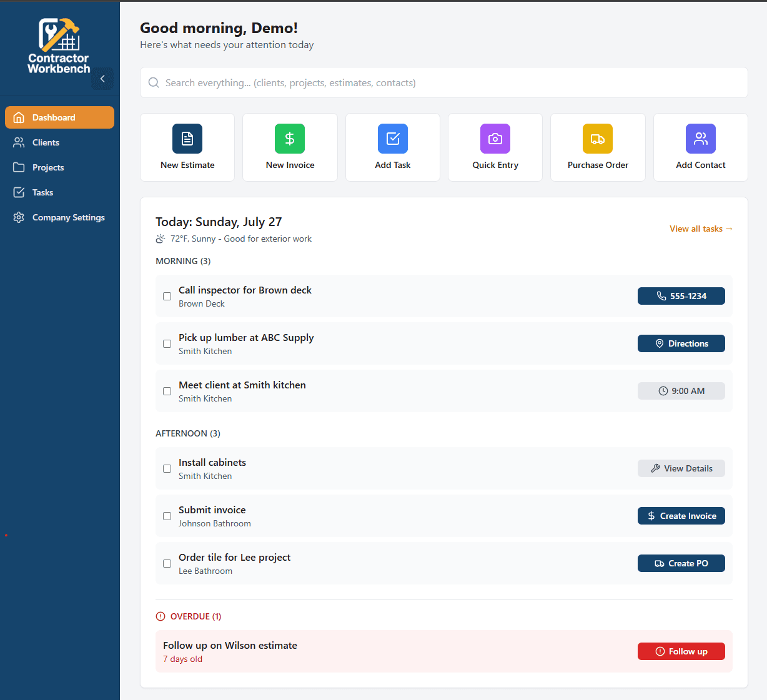The width and height of the screenshot is (767, 700).
Task: Check the Submit invoice checkbox
Action: (167, 516)
